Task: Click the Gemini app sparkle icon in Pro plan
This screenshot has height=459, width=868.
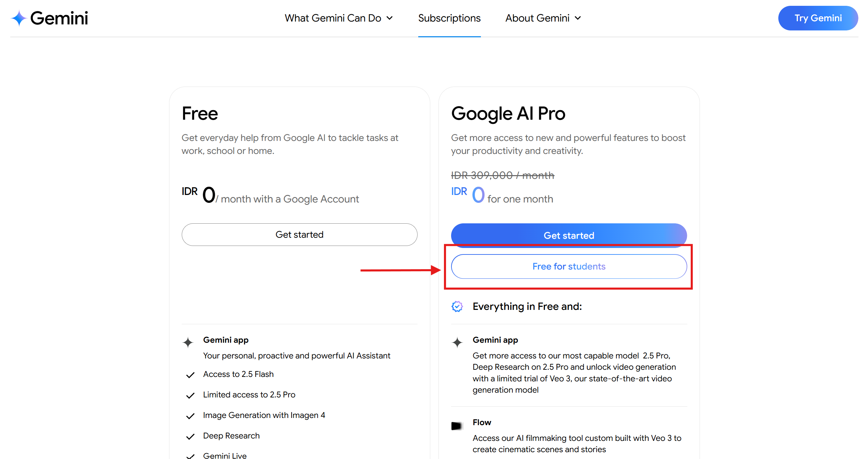Action: click(457, 342)
